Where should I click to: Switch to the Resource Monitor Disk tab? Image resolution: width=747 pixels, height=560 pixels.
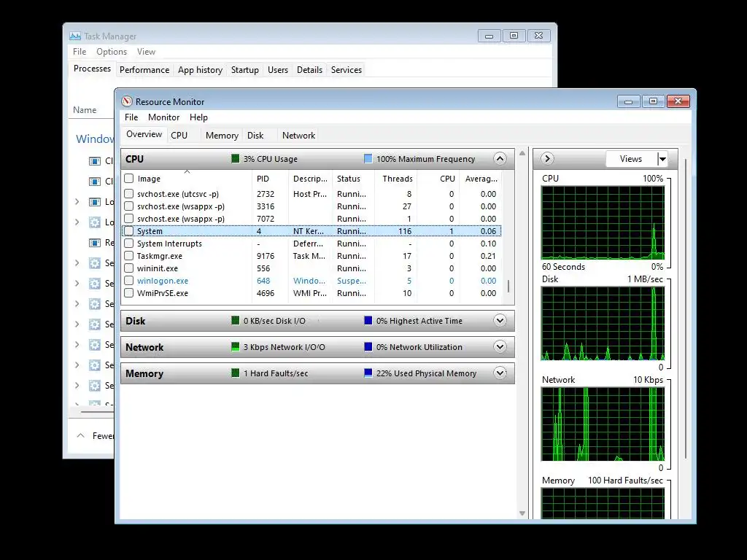pos(255,135)
